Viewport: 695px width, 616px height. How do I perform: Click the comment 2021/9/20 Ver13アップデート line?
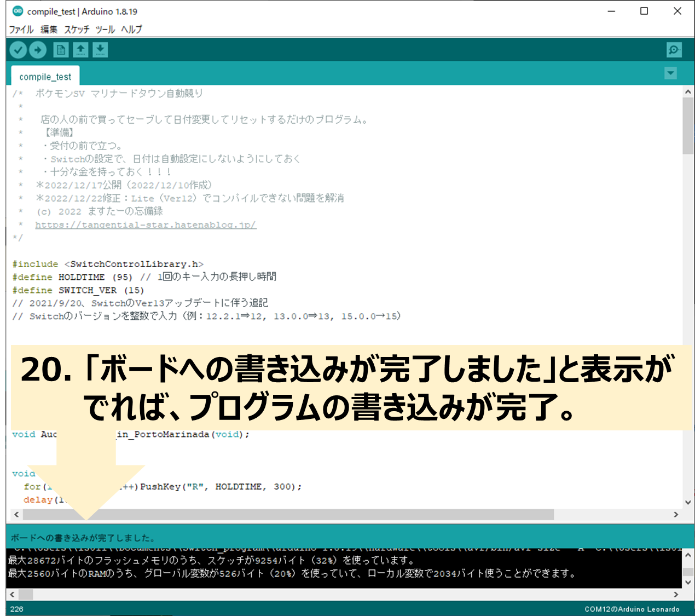tap(140, 303)
